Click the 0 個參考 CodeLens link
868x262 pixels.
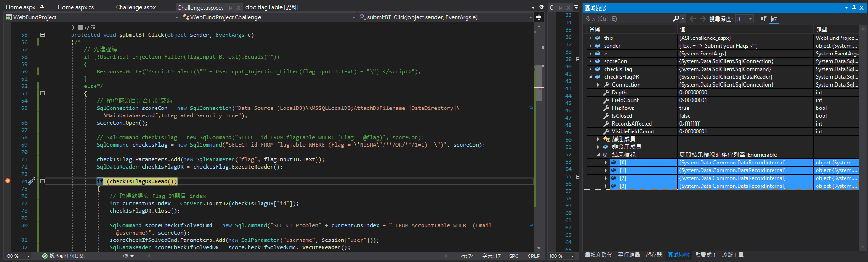coord(83,27)
